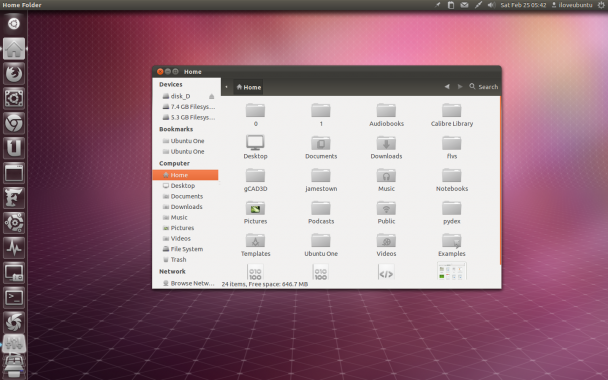Go to Videos in the sidebar
Image resolution: width=608 pixels, height=380 pixels.
click(176, 238)
